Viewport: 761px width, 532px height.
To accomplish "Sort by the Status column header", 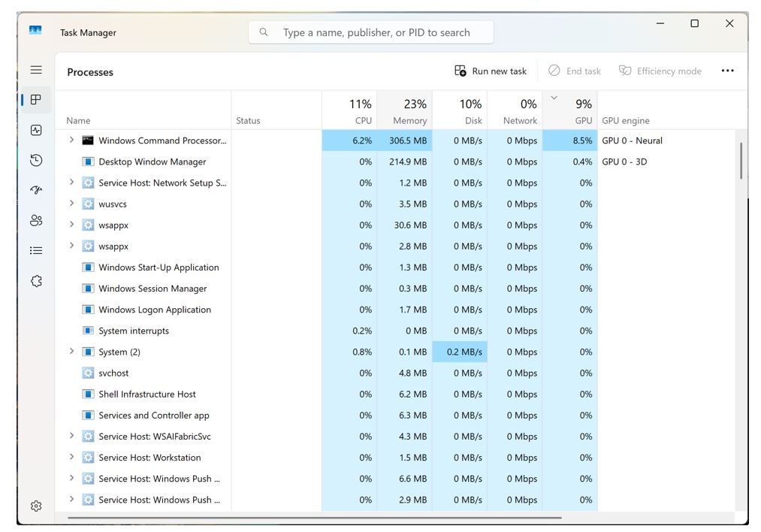I will point(276,110).
